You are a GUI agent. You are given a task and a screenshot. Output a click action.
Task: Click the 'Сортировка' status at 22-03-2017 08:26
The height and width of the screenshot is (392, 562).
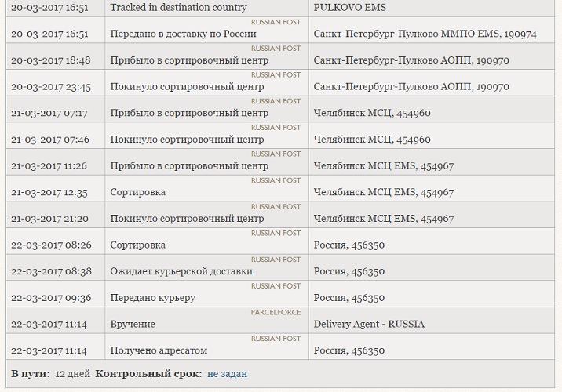pyautogui.click(x=137, y=245)
